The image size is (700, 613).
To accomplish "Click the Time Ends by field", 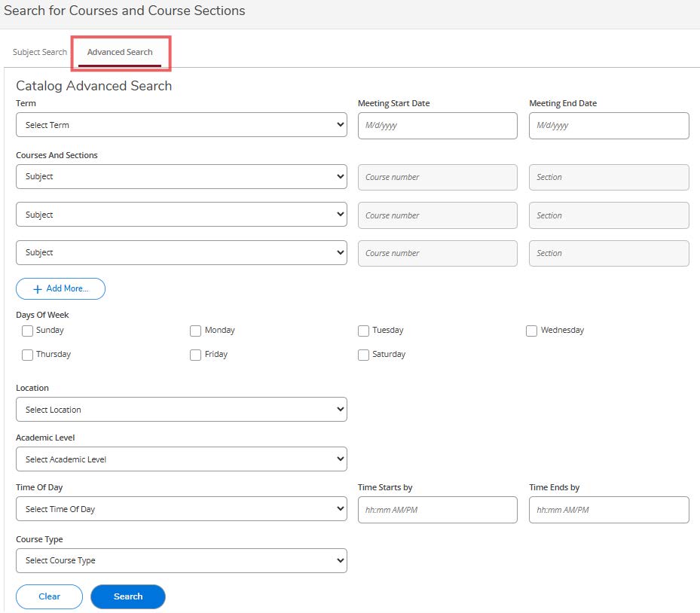I will coord(609,510).
